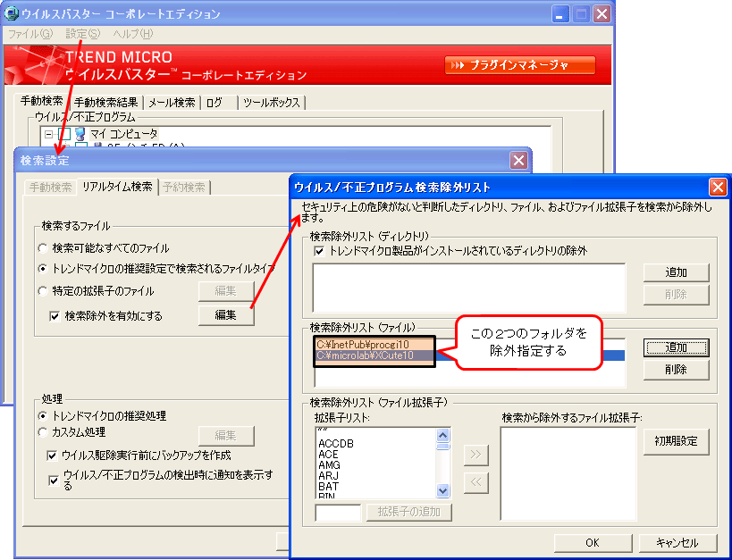Select ACE in the extension list
Screen dimensions: 732x560
[x=328, y=455]
